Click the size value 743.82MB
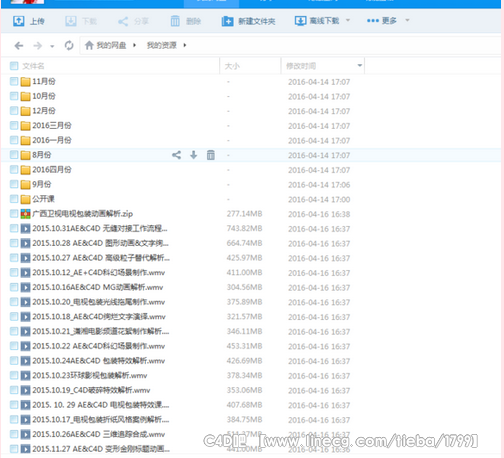Viewport: 504px width, 458px height. click(x=244, y=228)
